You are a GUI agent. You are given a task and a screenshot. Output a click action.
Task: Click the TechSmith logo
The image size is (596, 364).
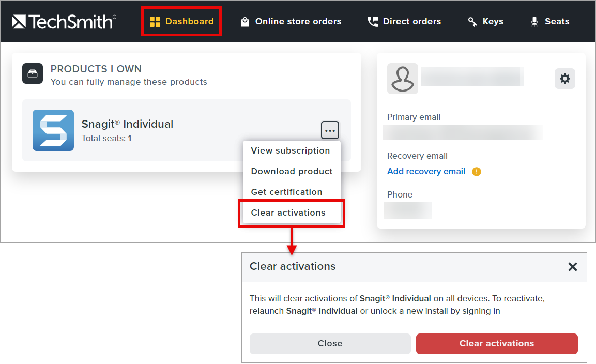[x=64, y=22]
